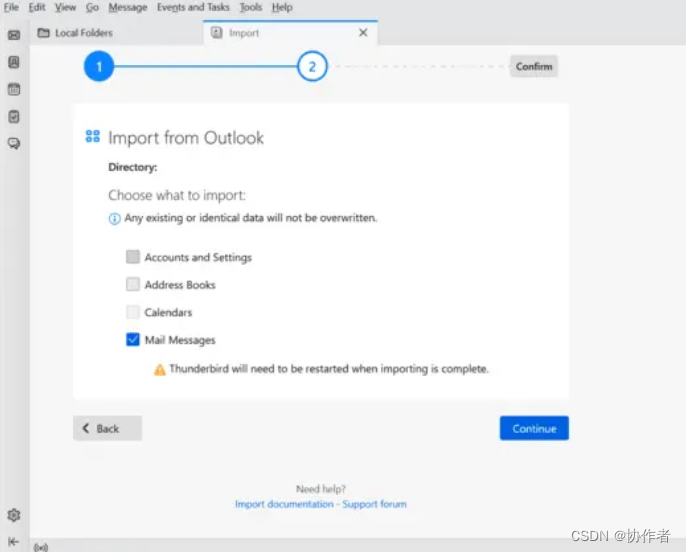This screenshot has height=552, width=686.
Task: Open the Import documentation link
Action: (x=284, y=504)
